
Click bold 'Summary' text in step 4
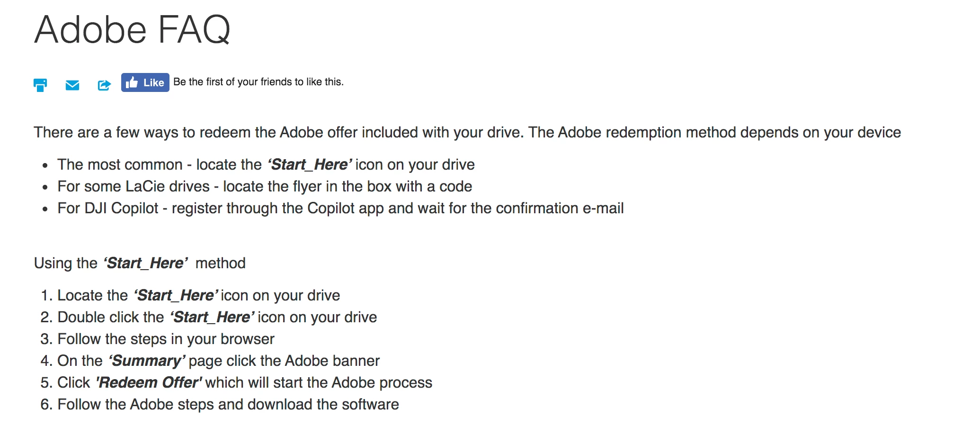pyautogui.click(x=147, y=361)
